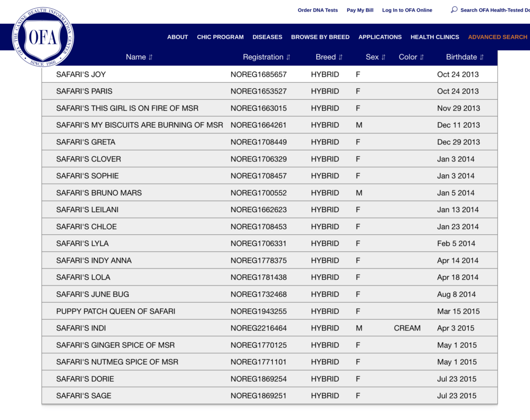This screenshot has width=530, height=420.
Task: Click birthdate Apr 18 2014
Action: pos(458,277)
